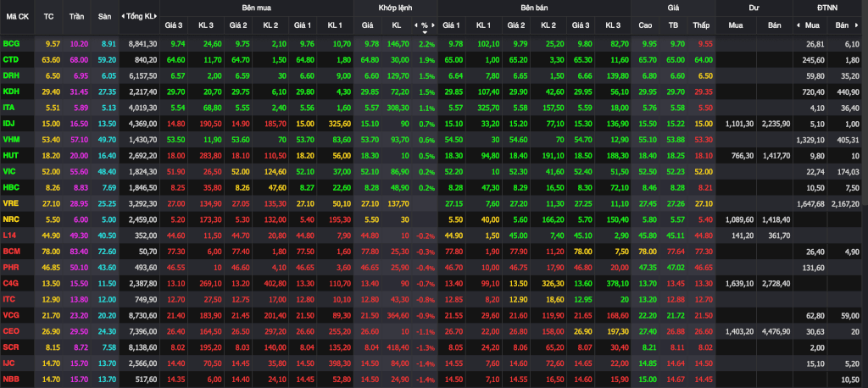The height and width of the screenshot is (388, 868).
Task: Click KL 3 header under Bên bán
Action: (x=613, y=25)
